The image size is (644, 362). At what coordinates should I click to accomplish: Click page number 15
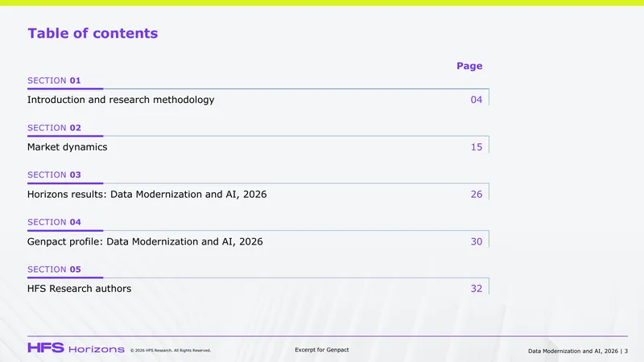click(477, 147)
